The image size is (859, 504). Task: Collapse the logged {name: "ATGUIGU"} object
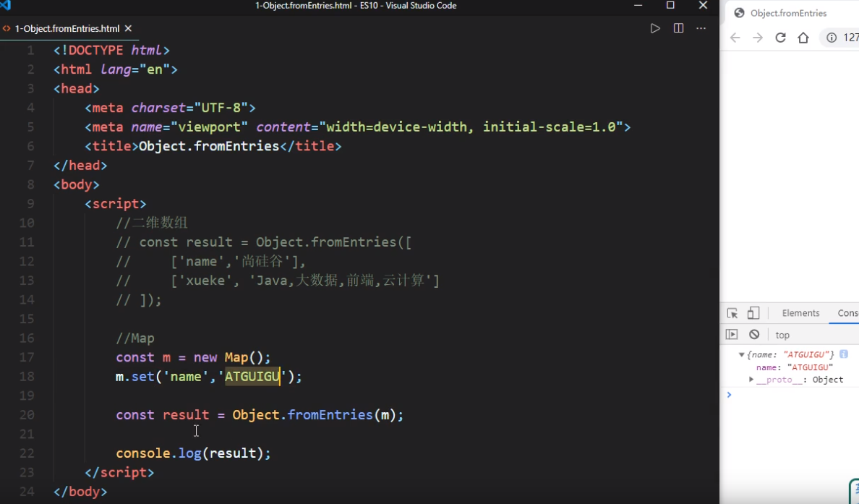point(740,354)
